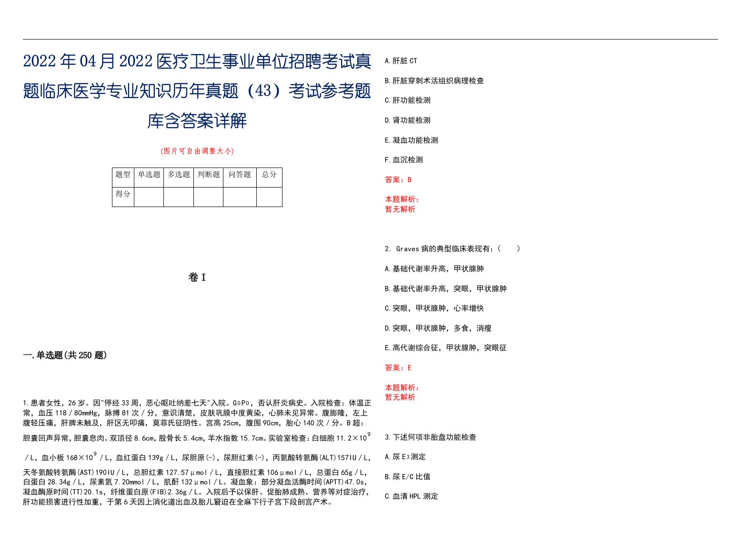Click the document title starting '2022年04月2022医疗卫生'
This screenshot has width=756, height=534.
tap(197, 91)
